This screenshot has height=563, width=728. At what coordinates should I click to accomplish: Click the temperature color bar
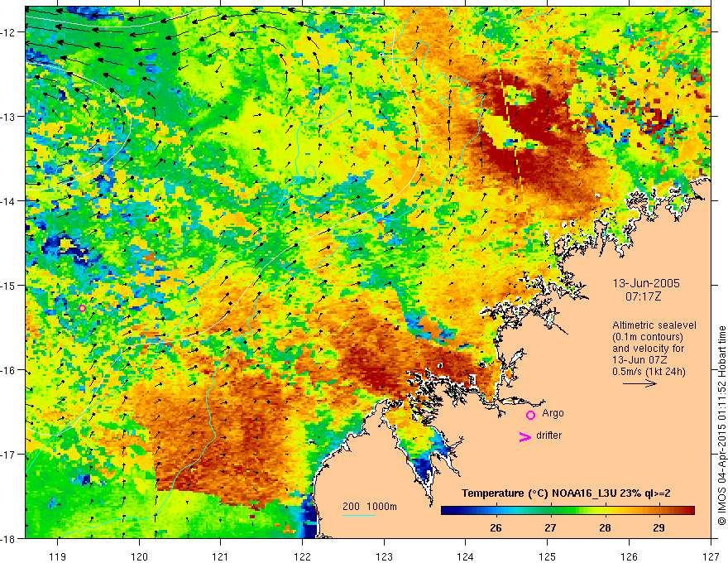(568, 510)
